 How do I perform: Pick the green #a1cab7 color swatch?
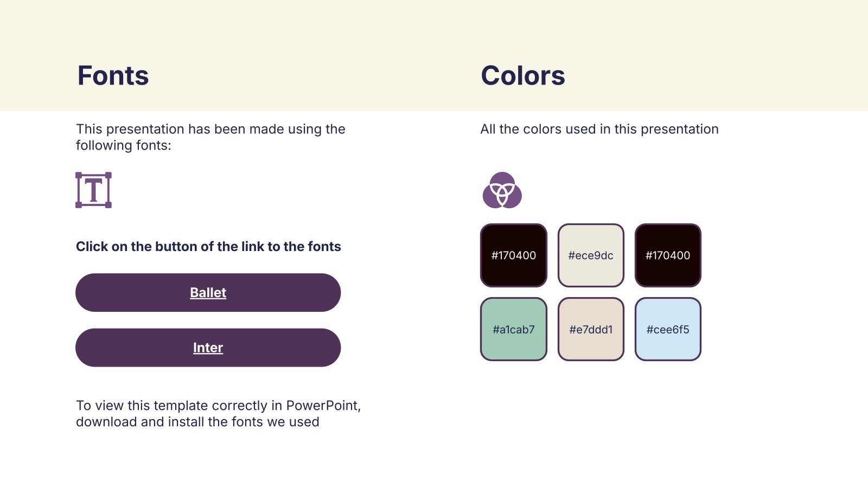pyautogui.click(x=513, y=329)
